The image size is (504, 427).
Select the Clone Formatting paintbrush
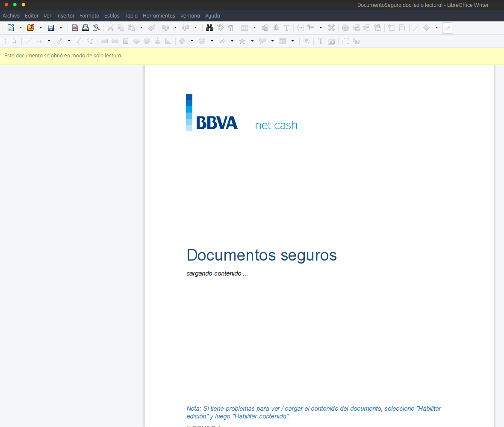pyautogui.click(x=152, y=28)
